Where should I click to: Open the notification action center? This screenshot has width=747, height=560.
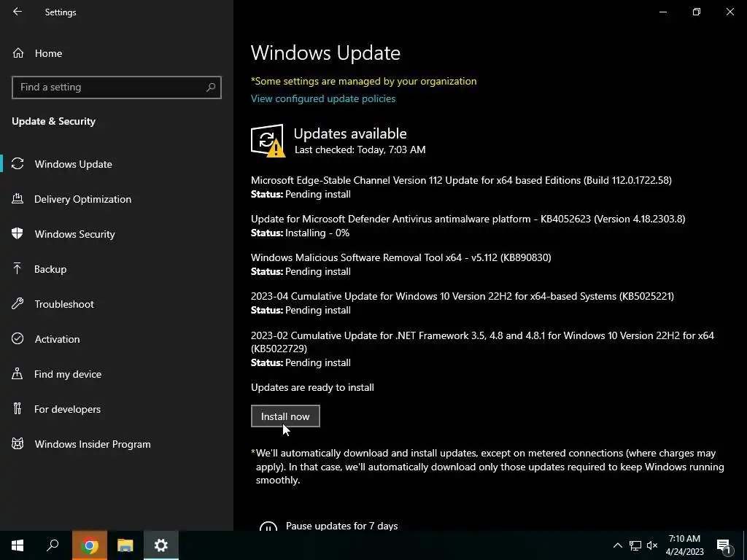724,545
